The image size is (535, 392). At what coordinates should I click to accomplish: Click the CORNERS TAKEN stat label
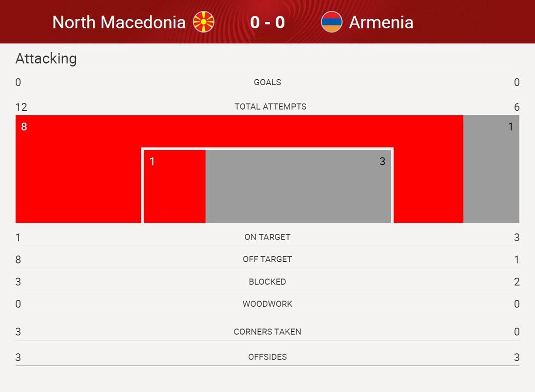point(267,332)
